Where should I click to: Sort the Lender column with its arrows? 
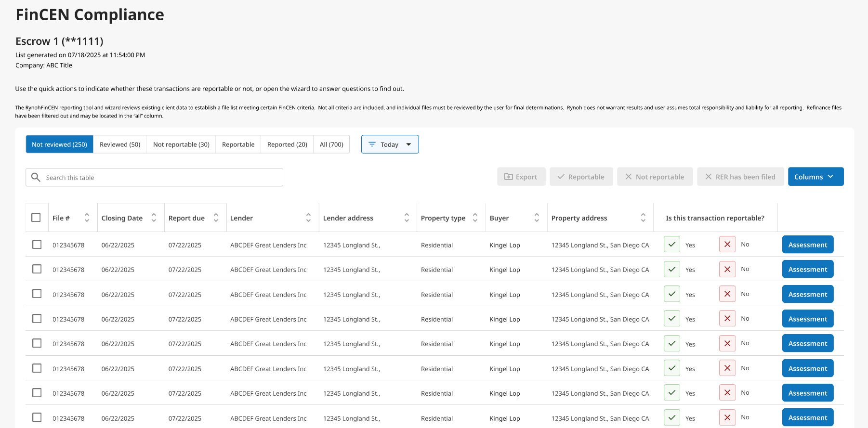click(x=308, y=218)
